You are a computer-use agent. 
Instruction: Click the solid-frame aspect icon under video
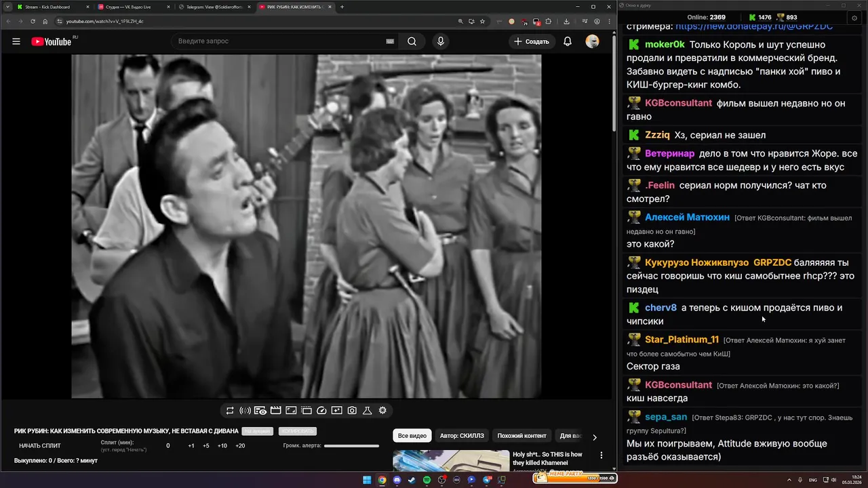pyautogui.click(x=291, y=410)
